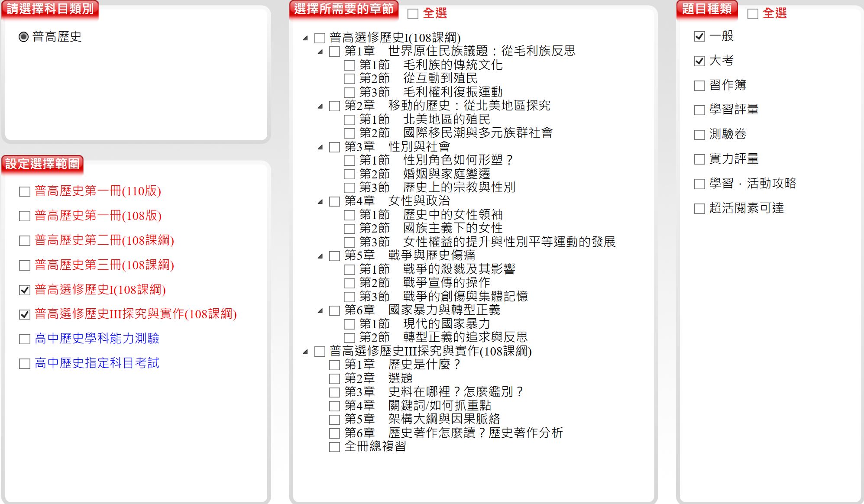Check the chapters 全選 checkbox
The image size is (864, 504).
(413, 14)
